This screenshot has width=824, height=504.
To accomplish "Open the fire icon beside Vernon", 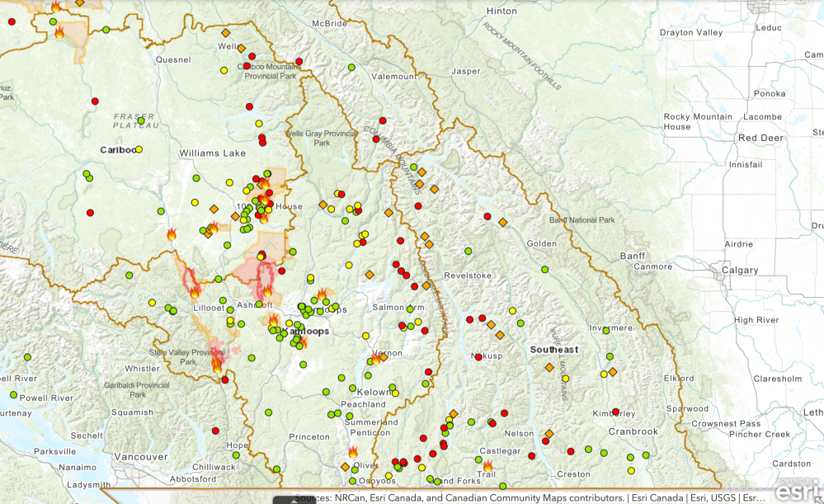I will pyautogui.click(x=376, y=359).
